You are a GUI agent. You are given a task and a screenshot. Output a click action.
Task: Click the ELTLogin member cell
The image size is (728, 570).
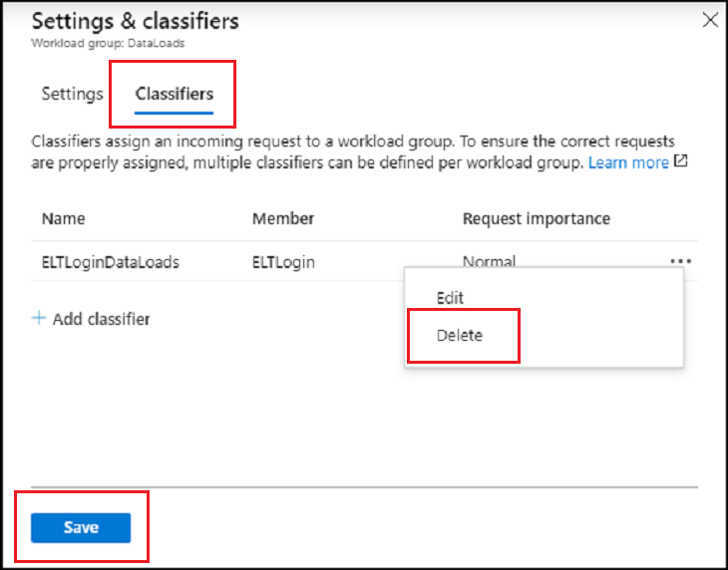click(283, 263)
